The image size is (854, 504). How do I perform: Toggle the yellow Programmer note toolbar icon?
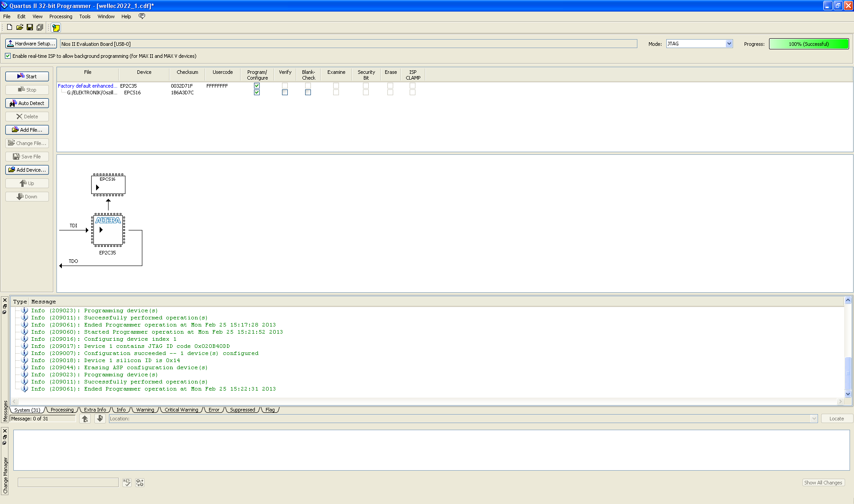[x=56, y=28]
